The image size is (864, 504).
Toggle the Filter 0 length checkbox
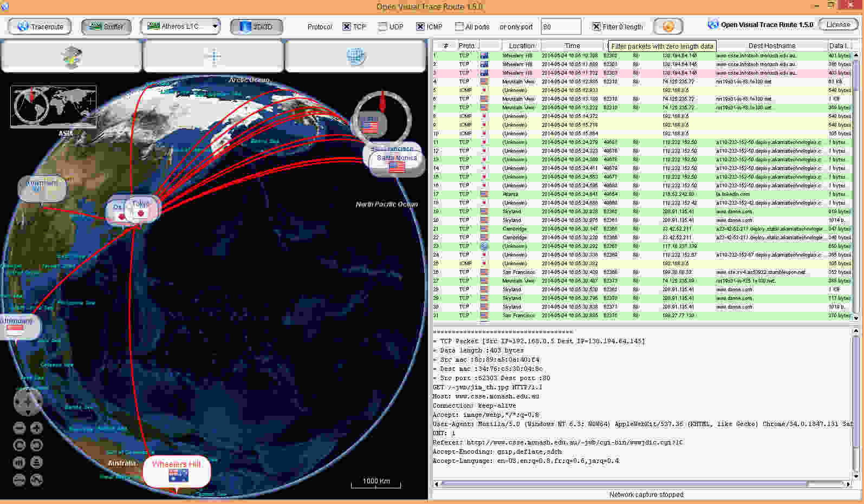point(596,27)
